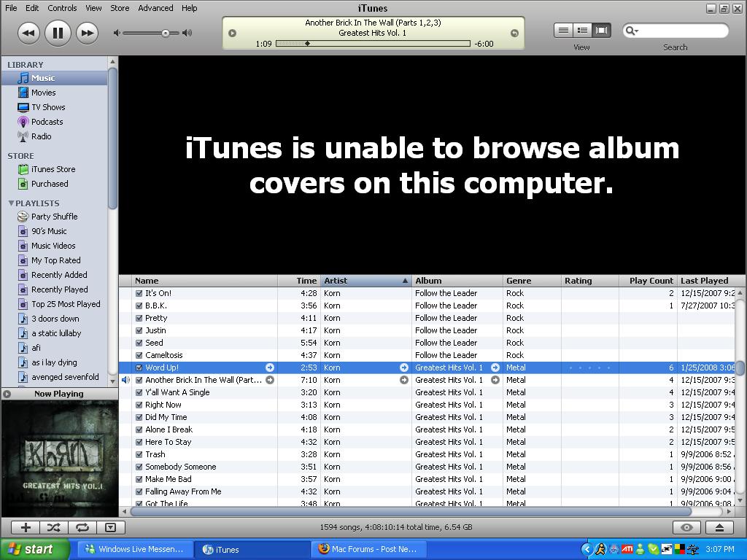Viewport: 747px width, 560px height.
Task: Click the Previous track rewind button
Action: pyautogui.click(x=28, y=33)
